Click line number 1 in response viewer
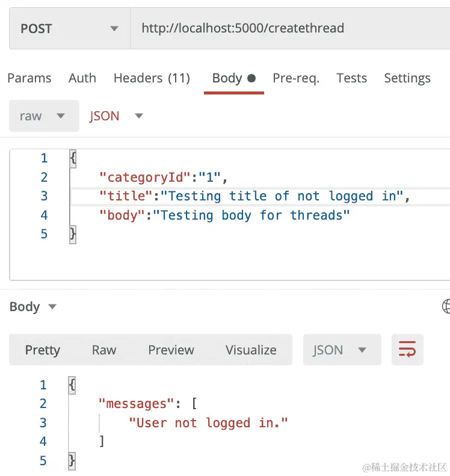Screen dimensions: 450x476 pos(43,385)
